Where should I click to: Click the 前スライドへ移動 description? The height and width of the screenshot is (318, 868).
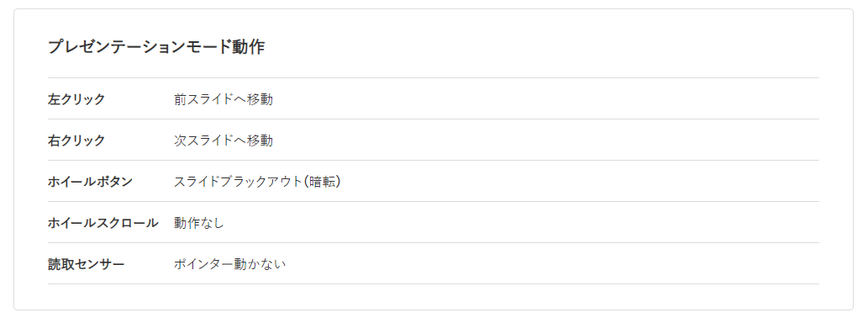click(223, 100)
